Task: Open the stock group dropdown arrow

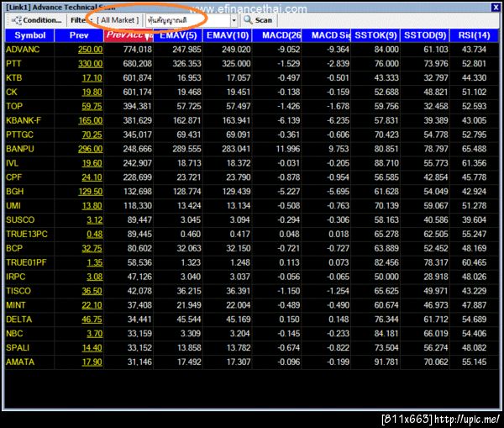Action: (234, 20)
